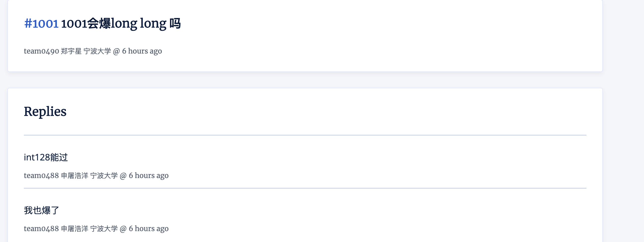Screen dimensions: 644x242
Task: Click the question's "6 hours ago" timestamp
Action: click(142, 51)
